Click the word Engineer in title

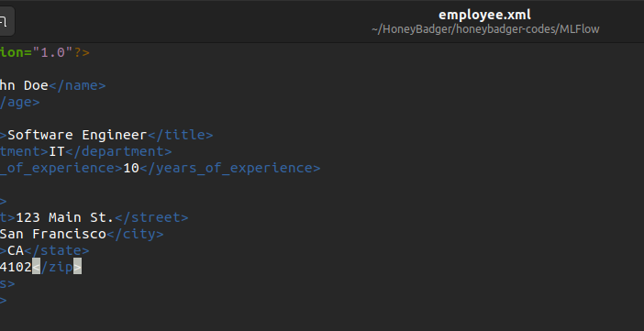[114, 135]
